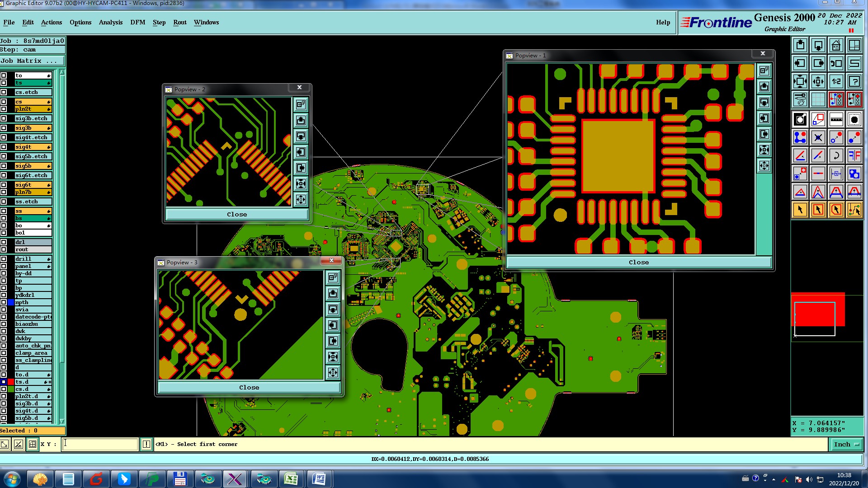This screenshot has height=488, width=868.
Task: Open the Job Matrix ... selector
Action: (32, 61)
